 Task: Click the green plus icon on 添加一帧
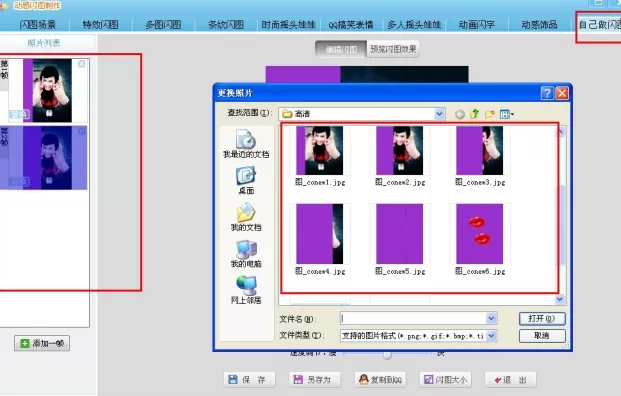coord(25,343)
